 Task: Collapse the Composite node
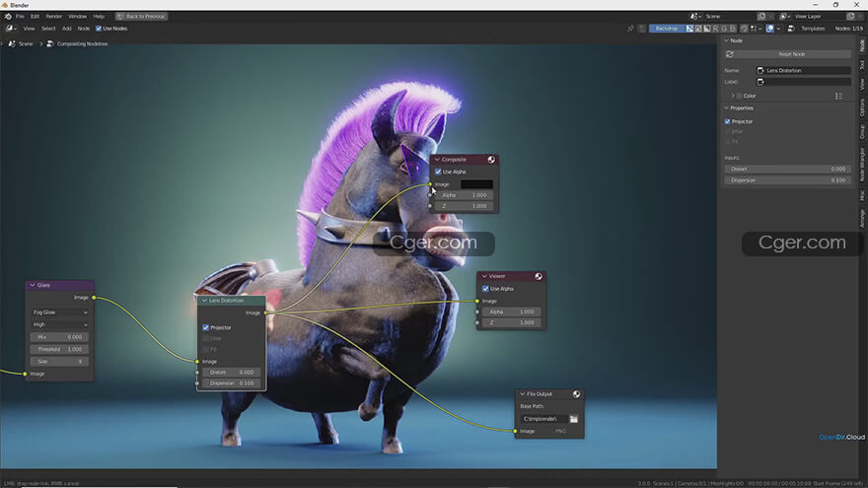click(437, 160)
